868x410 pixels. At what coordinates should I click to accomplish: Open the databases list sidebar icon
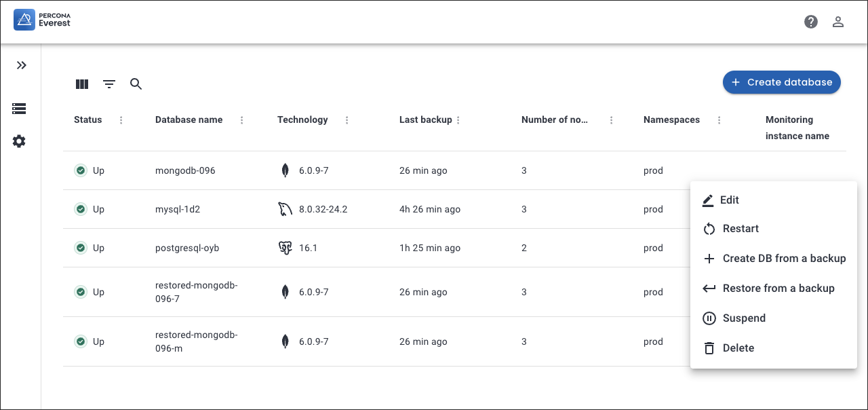click(19, 109)
